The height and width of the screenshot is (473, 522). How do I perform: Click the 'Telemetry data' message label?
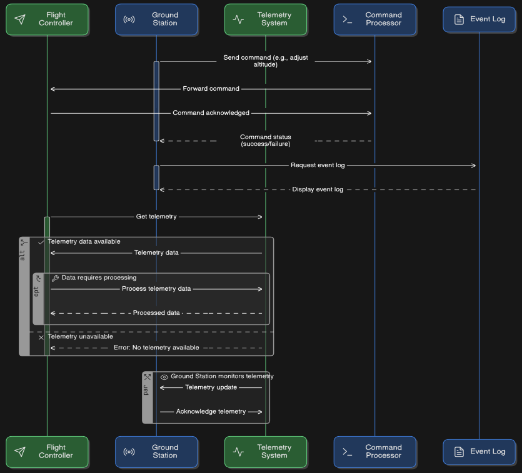156,253
